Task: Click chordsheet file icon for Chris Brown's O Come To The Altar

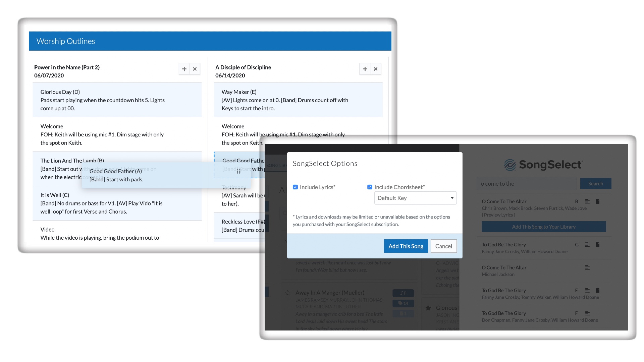Action: click(597, 201)
